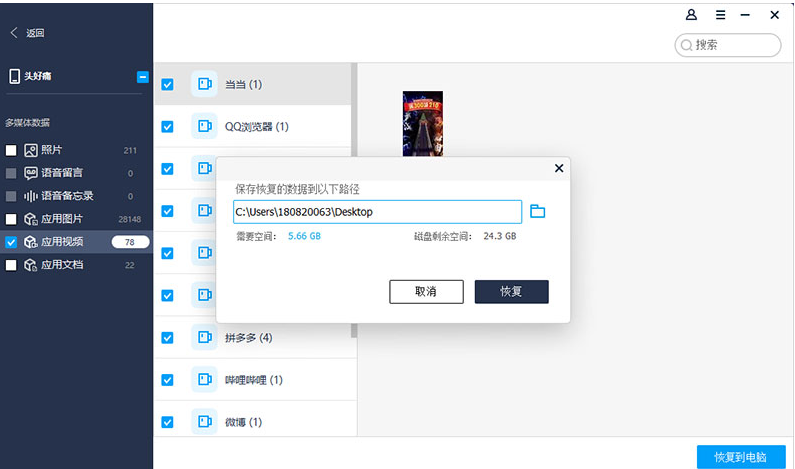
Task: Close the save path dialog
Action: pos(559,168)
